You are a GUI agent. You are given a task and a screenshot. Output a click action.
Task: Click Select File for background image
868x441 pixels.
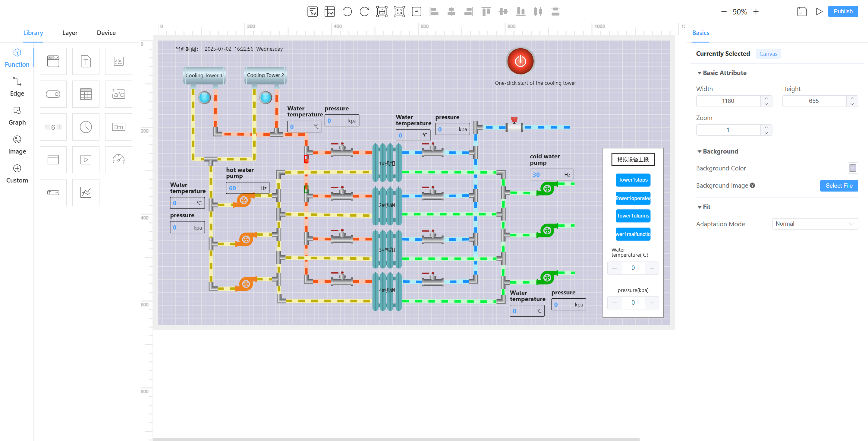pyautogui.click(x=839, y=186)
